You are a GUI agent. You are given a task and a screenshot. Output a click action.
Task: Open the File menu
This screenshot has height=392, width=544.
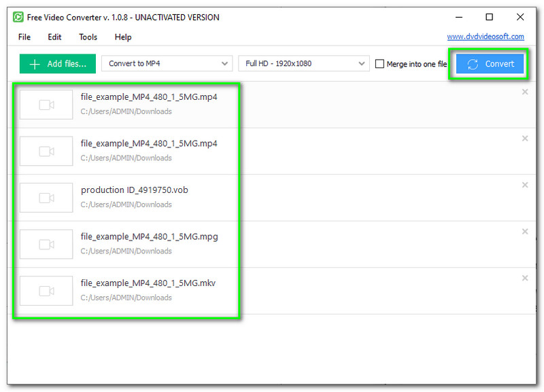coord(24,37)
